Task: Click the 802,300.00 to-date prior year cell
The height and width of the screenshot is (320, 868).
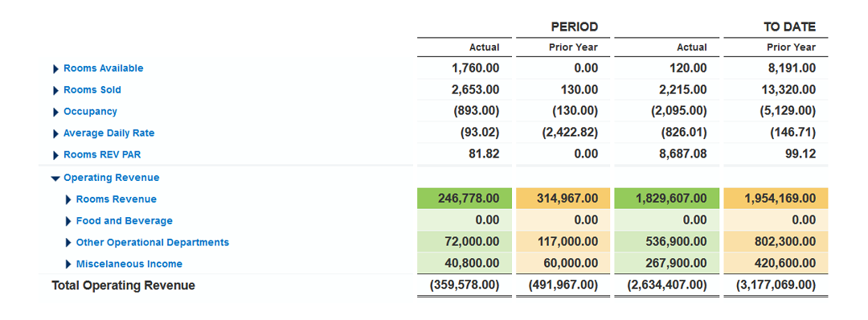Action: (x=776, y=242)
